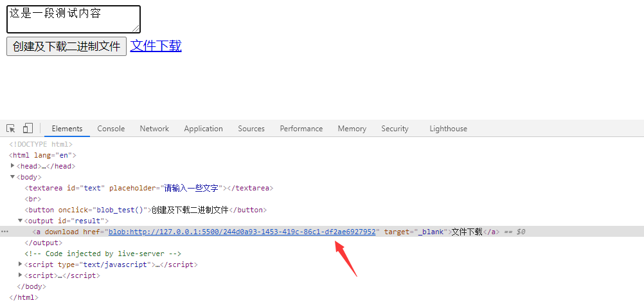Open the ellipsis menu on the selected row
The height and width of the screenshot is (305, 644).
pos(4,232)
